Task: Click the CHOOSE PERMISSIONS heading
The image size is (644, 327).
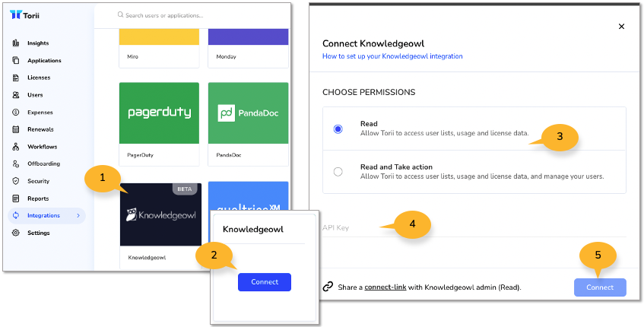Action: pos(369,93)
